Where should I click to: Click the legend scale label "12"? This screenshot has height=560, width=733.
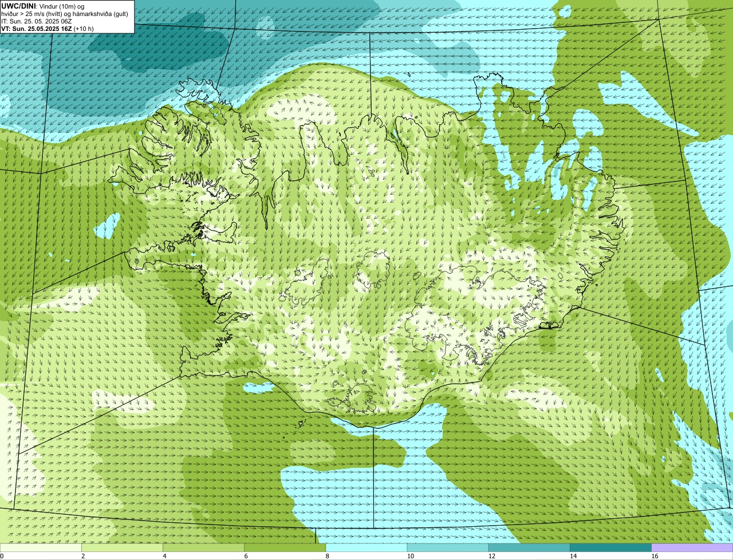point(492,556)
